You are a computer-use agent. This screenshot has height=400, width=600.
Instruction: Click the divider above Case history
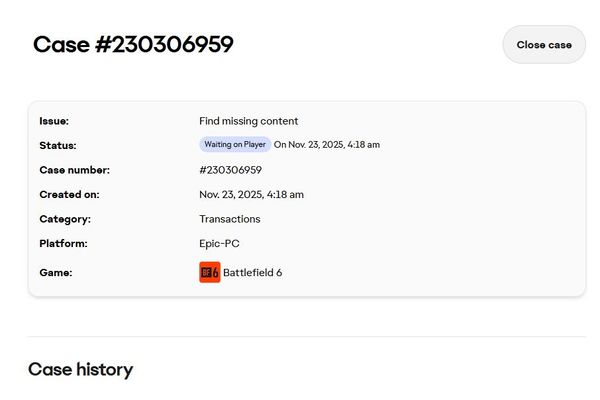pyautogui.click(x=306, y=336)
